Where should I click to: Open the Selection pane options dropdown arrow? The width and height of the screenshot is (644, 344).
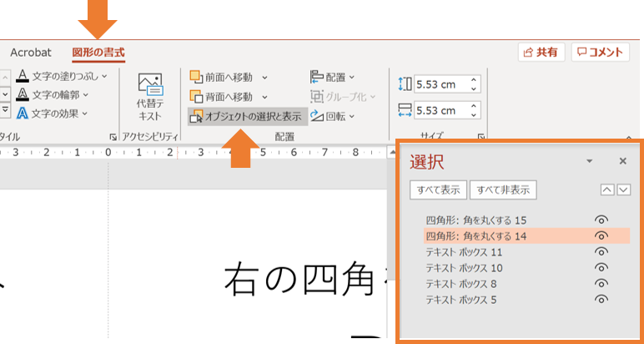590,161
